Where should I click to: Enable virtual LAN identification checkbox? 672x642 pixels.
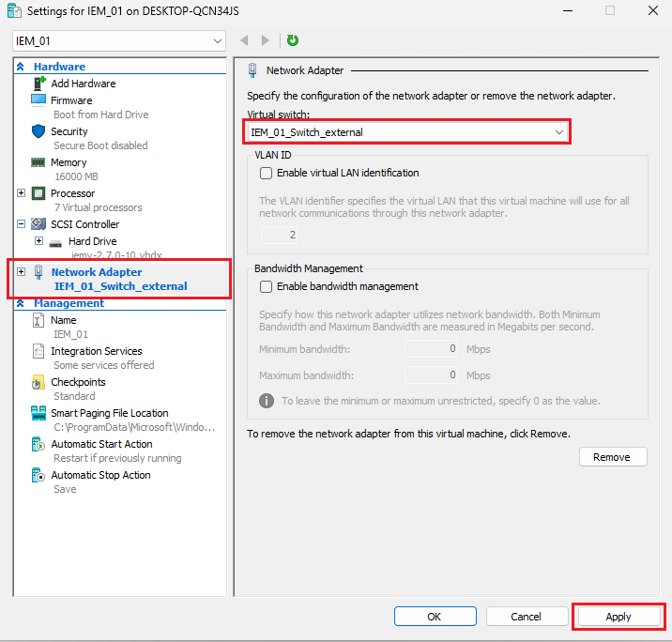[267, 173]
